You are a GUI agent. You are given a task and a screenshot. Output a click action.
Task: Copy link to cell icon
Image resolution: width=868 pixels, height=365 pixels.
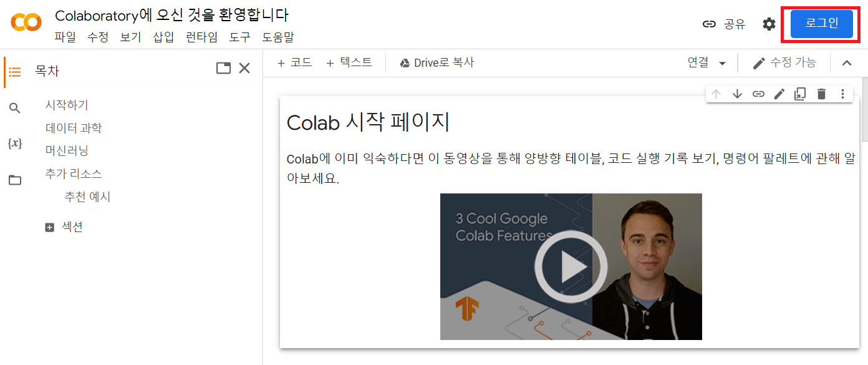coord(758,94)
